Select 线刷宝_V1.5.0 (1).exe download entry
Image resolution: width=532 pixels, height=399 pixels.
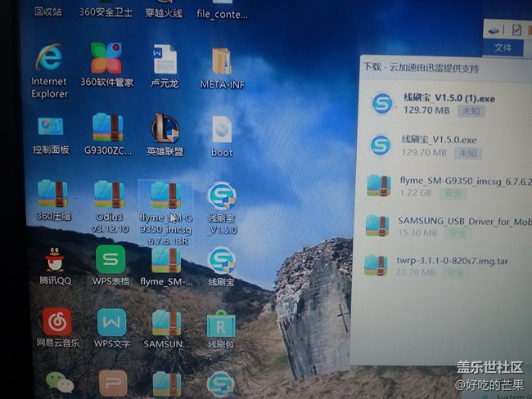[446, 104]
